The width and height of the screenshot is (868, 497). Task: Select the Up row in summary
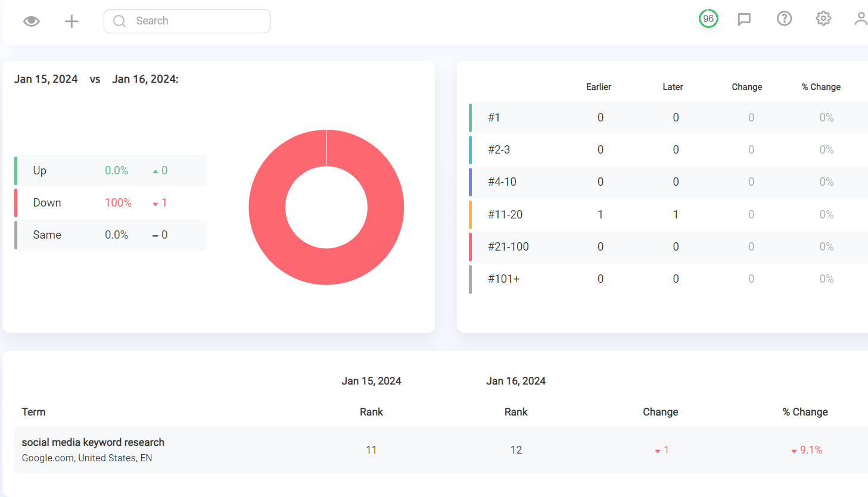click(x=111, y=171)
